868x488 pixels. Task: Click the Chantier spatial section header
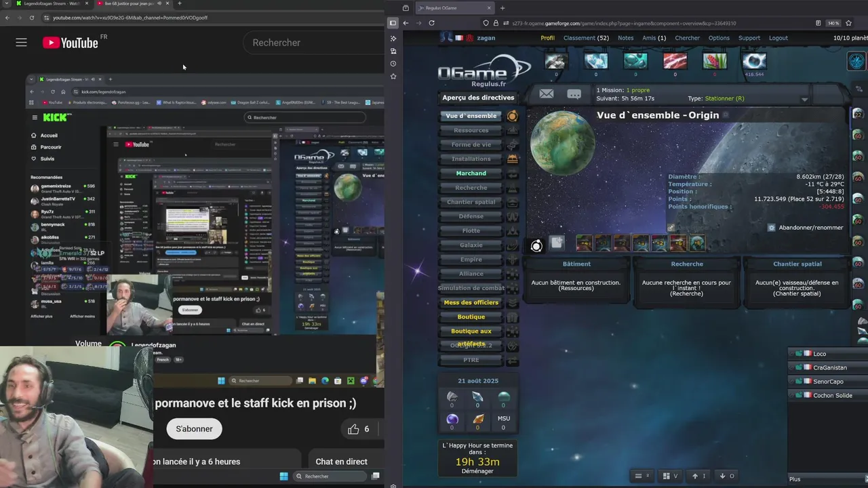797,264
